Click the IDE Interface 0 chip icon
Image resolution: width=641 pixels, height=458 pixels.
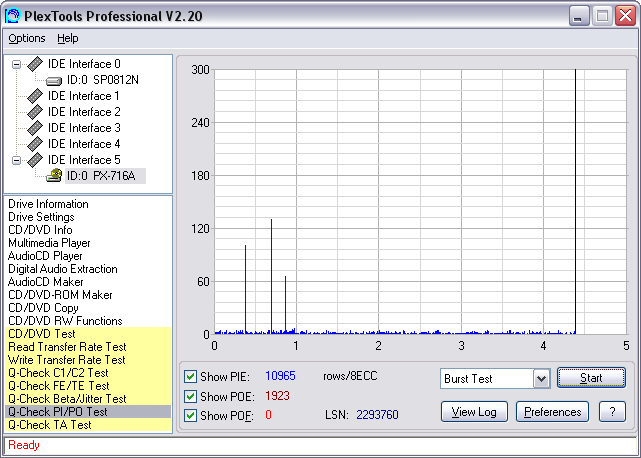tap(35, 64)
